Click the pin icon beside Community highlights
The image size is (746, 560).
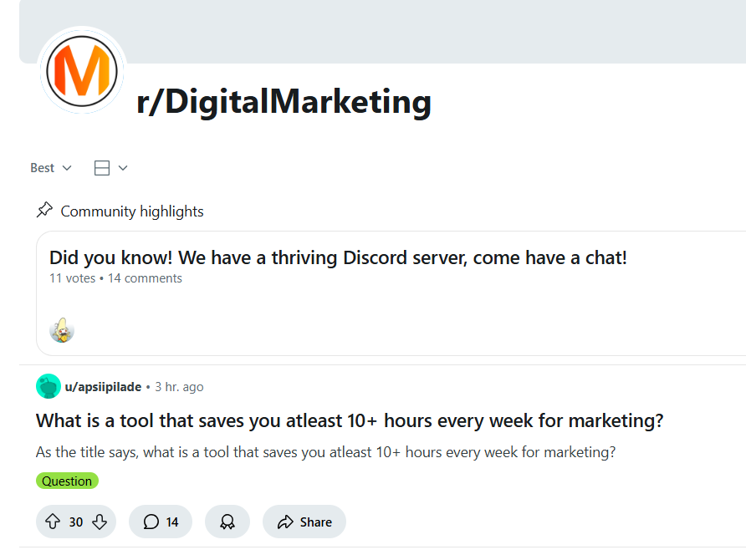point(44,210)
